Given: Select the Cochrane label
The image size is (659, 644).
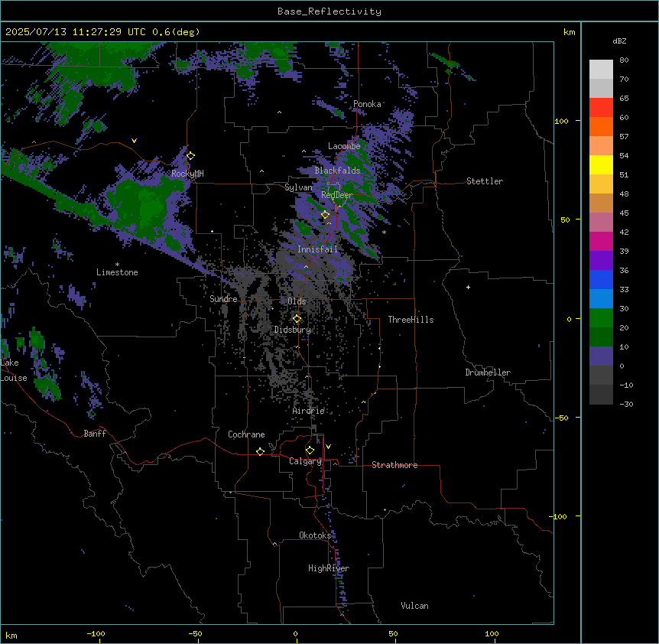Looking at the screenshot, I should pos(246,434).
